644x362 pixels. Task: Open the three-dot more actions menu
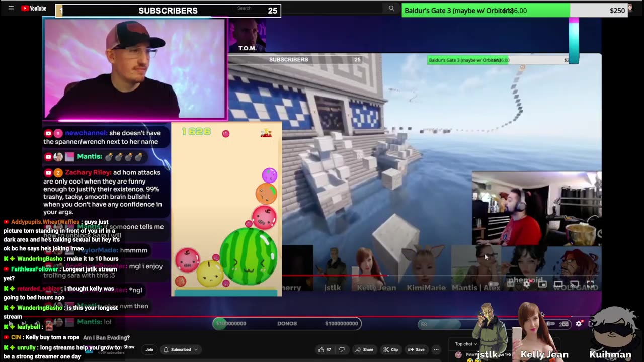[x=436, y=349]
